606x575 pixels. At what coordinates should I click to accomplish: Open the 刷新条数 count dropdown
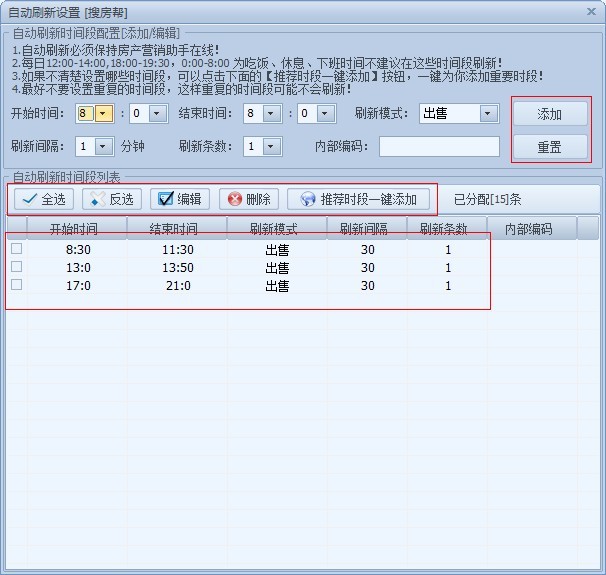(x=272, y=147)
